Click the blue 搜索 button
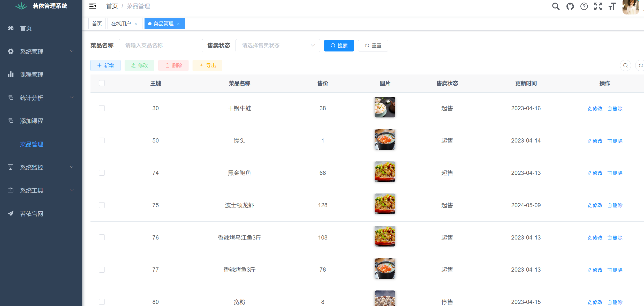 click(x=339, y=46)
